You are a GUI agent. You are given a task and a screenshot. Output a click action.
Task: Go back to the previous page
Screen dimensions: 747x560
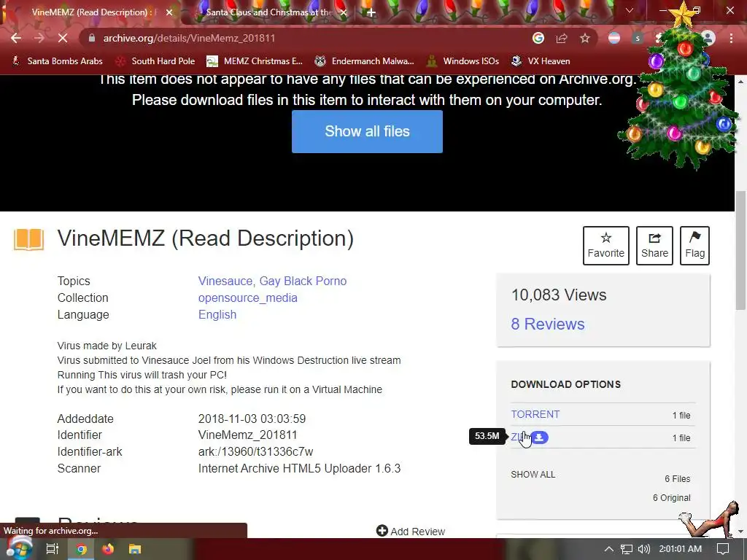coord(16,38)
